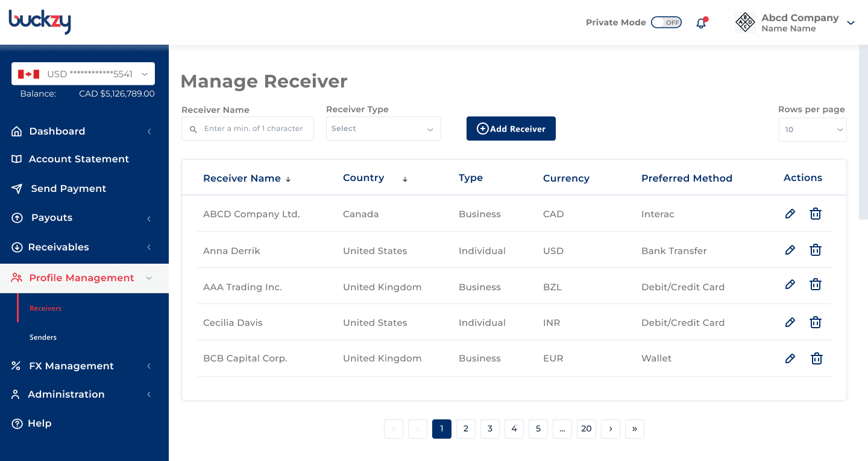Go to page 3
This screenshot has height=461, width=868.
[x=490, y=429]
